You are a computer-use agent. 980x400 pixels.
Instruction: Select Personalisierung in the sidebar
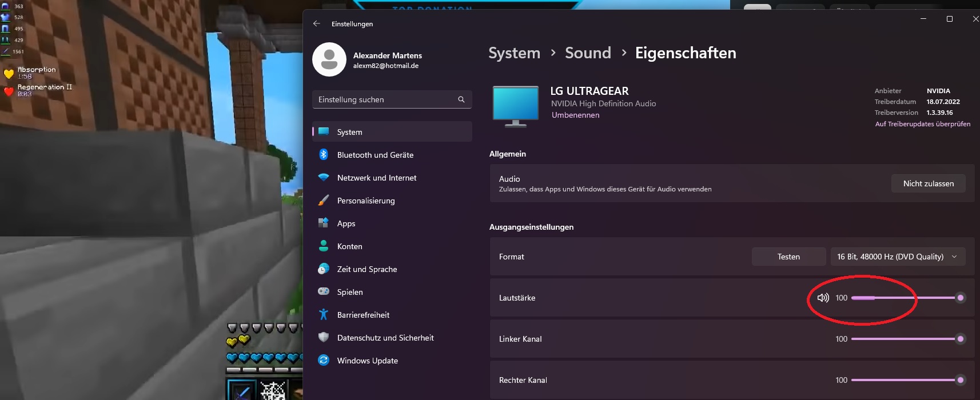(392, 200)
